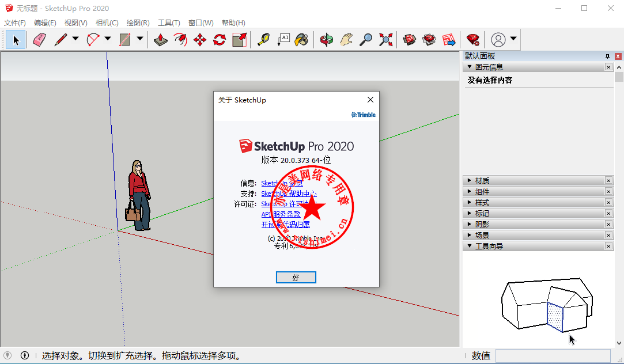The height and width of the screenshot is (364, 624).
Task: Click the tool guide house illustration
Action: (x=547, y=305)
